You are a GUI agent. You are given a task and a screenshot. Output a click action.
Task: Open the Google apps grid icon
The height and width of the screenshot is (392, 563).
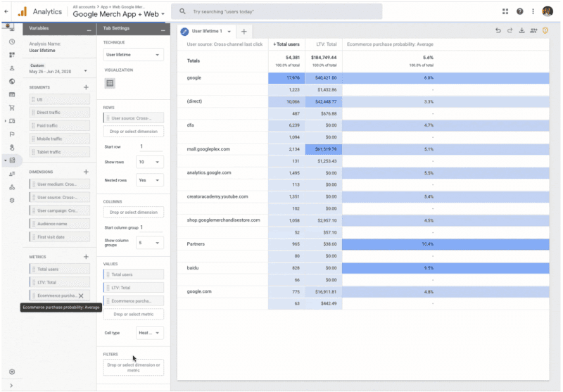pyautogui.click(x=505, y=11)
